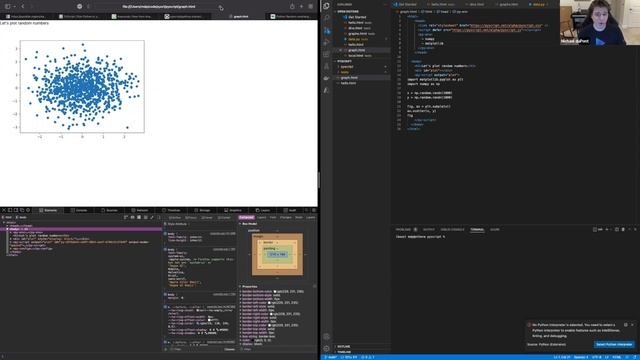
Task: Switch to the Console tab in Web Inspector
Action: pyautogui.click(x=79, y=210)
